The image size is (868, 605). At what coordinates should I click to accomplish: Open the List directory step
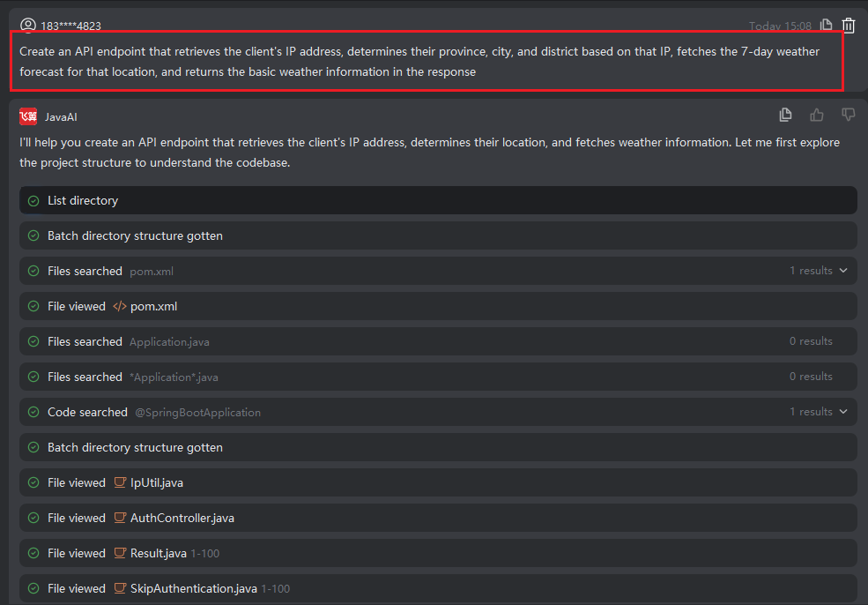[x=83, y=200]
